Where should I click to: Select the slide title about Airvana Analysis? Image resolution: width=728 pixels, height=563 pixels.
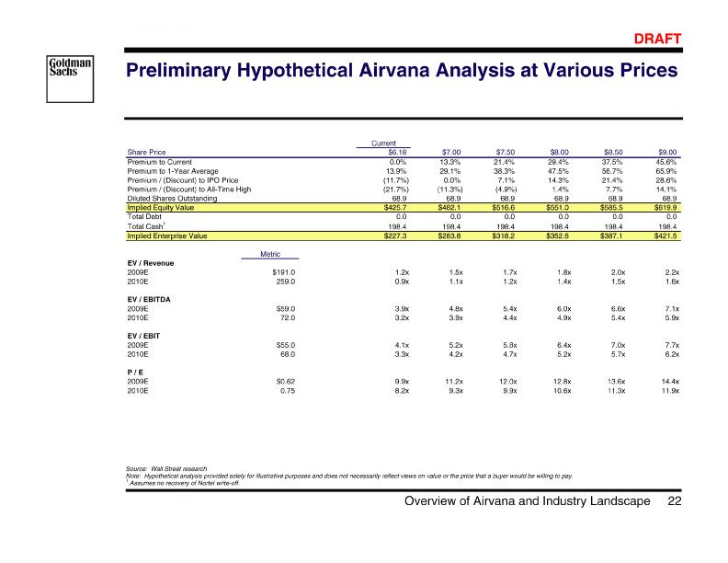401,71
